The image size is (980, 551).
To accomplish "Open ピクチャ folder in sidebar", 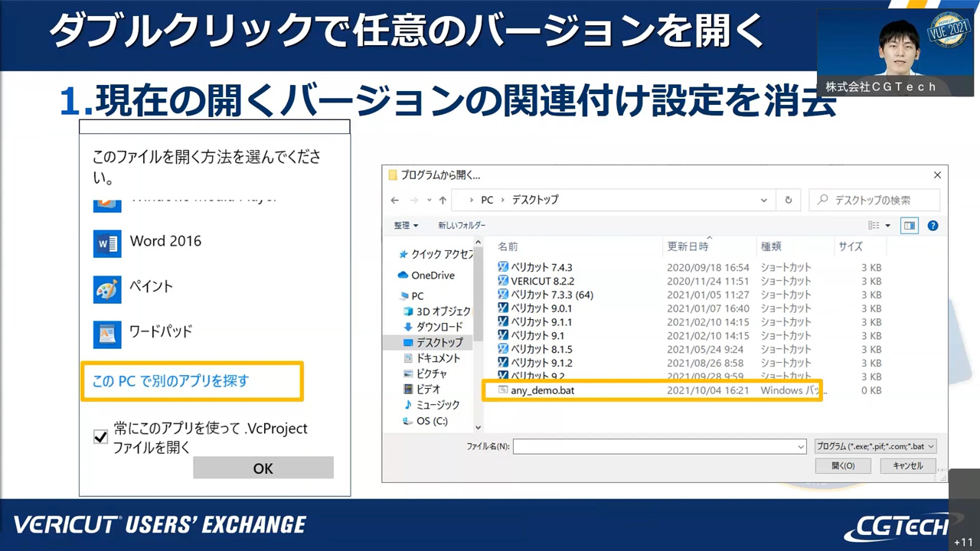I will point(425,373).
